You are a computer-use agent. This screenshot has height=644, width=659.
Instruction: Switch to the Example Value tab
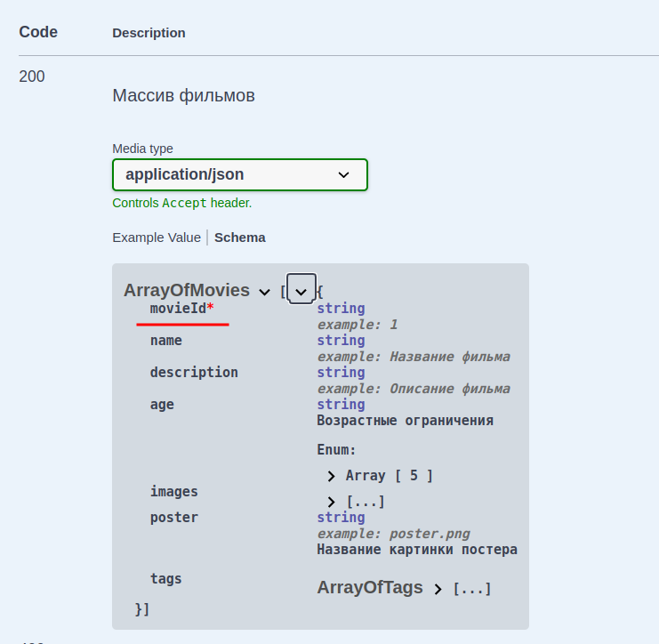(157, 237)
